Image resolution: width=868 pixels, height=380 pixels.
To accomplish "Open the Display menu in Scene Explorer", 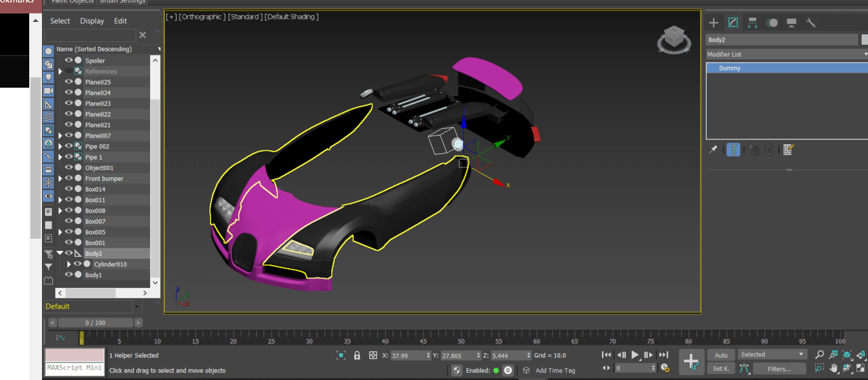I will pos(92,21).
